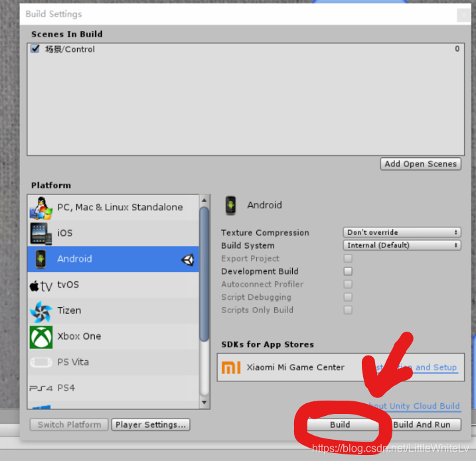Image resolution: width=476 pixels, height=461 pixels.
Task: Select the iOS platform icon
Action: pyautogui.click(x=41, y=233)
